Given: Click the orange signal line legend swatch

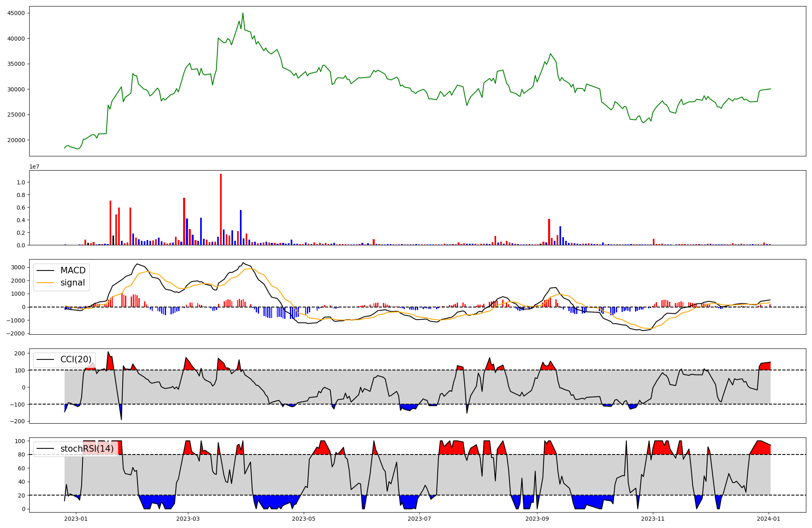Looking at the screenshot, I should [45, 283].
